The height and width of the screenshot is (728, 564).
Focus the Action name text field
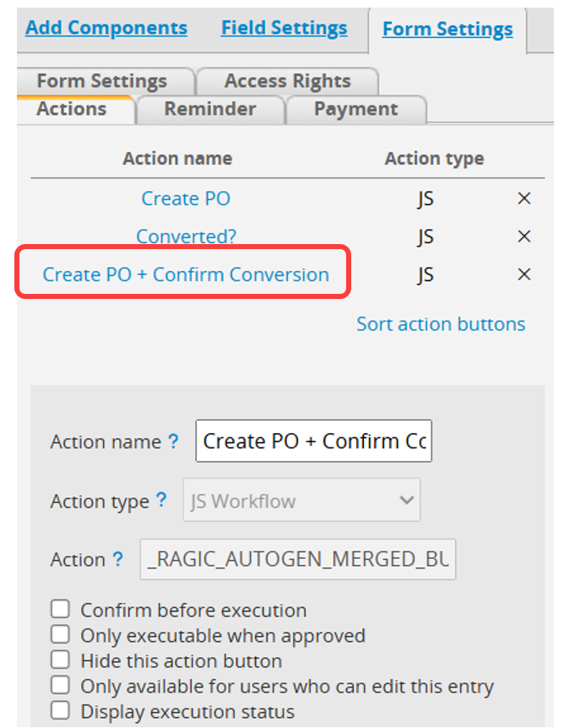[x=314, y=441]
